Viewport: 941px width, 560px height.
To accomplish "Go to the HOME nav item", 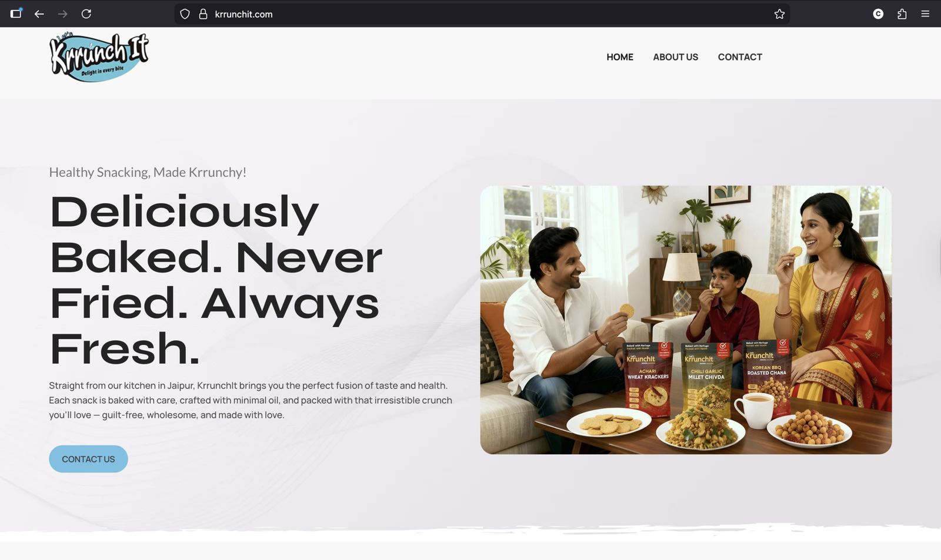I will (x=620, y=57).
